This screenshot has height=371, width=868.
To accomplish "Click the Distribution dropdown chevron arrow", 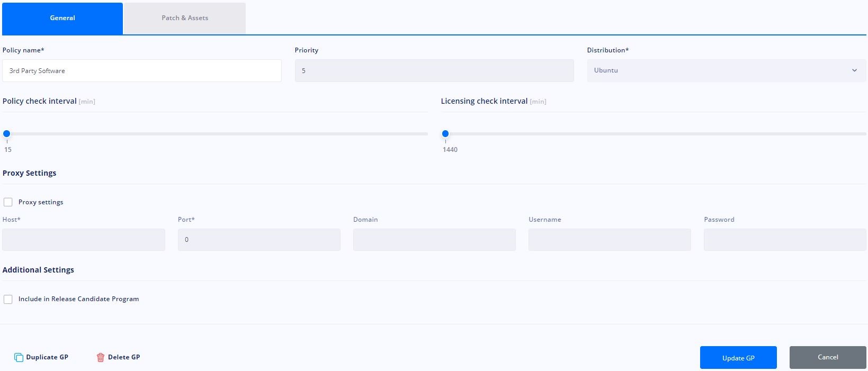I will (x=854, y=70).
